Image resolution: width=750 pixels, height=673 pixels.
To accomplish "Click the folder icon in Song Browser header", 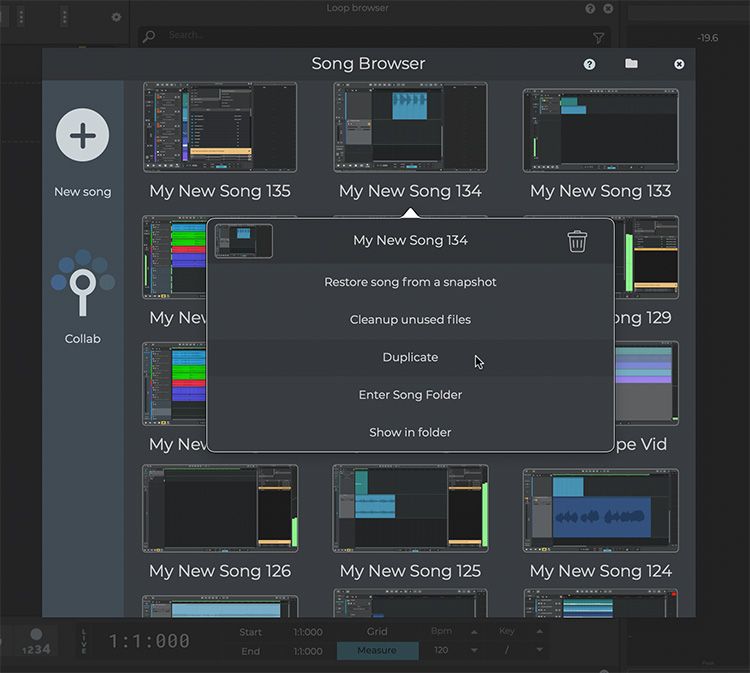I will 631,64.
